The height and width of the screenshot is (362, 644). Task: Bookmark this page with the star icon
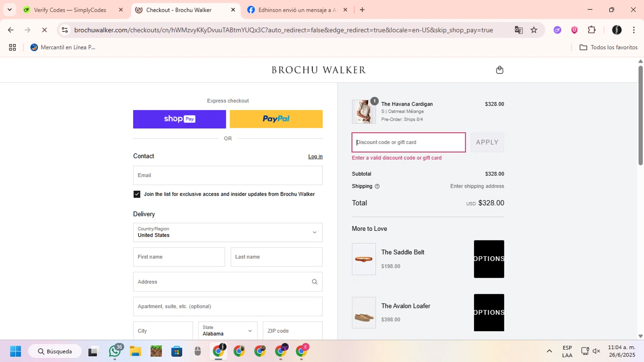tap(534, 30)
